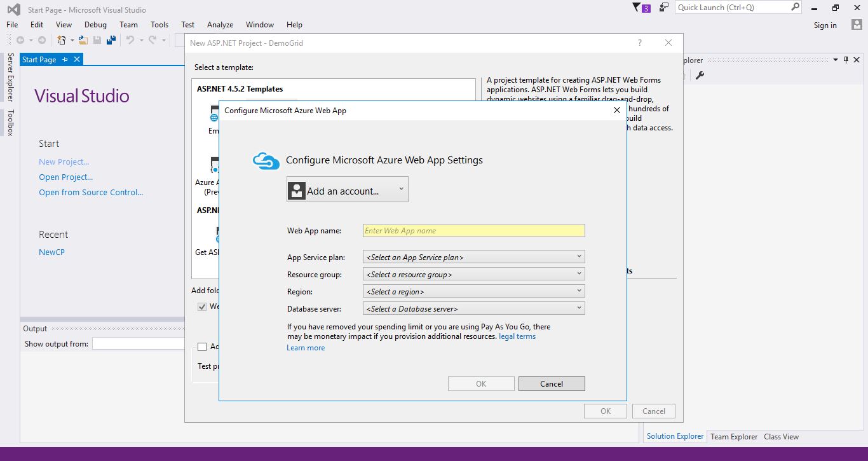Click the Quick Launch magnifier icon
868x461 pixels.
click(x=795, y=7)
